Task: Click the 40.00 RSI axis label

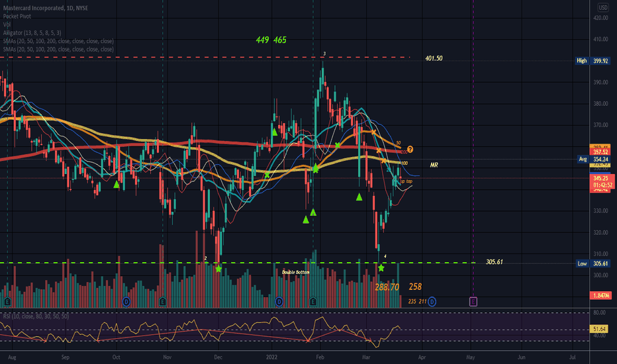Action: point(599,336)
